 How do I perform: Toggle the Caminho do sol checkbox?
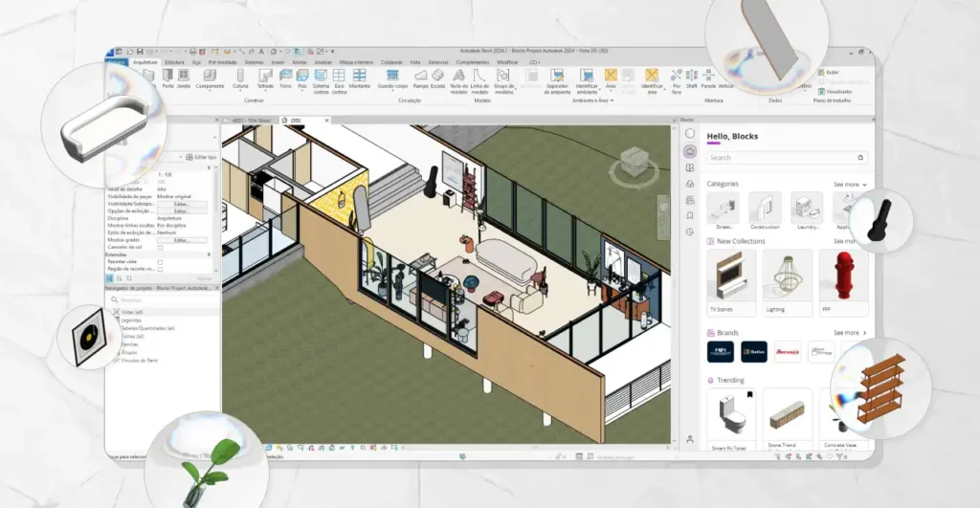click(x=160, y=248)
